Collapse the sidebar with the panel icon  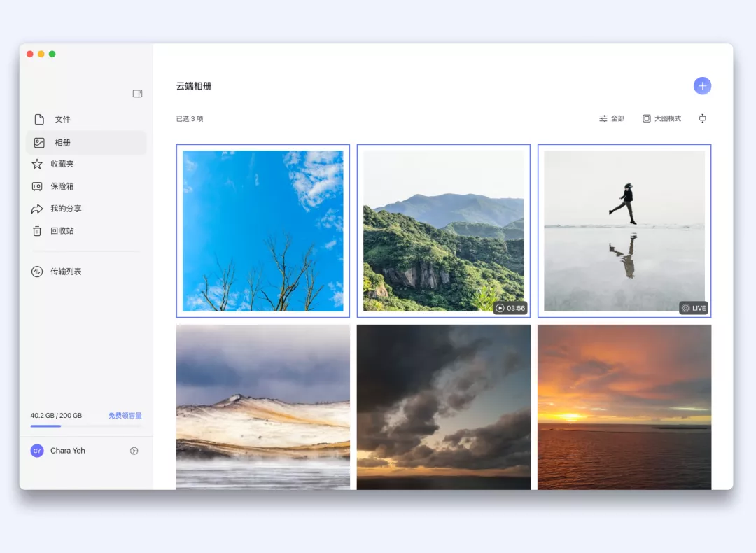[137, 94]
